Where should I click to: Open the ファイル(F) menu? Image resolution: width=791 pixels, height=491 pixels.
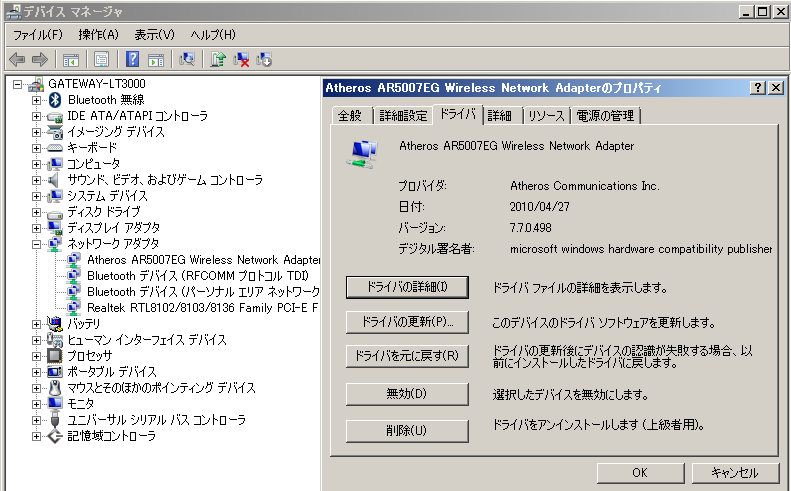tap(38, 35)
